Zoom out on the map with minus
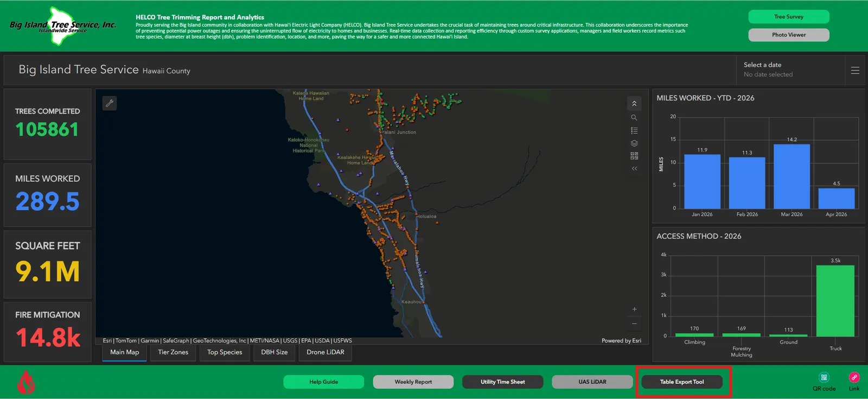The height and width of the screenshot is (399, 868). pos(634,324)
